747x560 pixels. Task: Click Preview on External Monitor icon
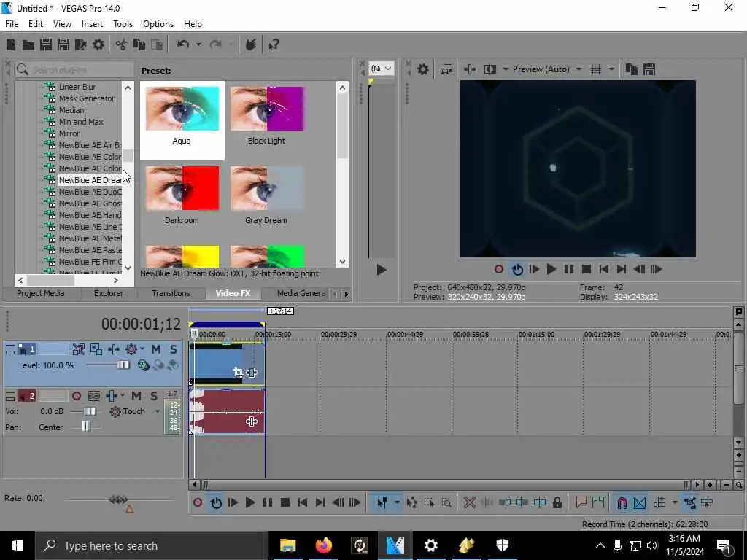point(446,69)
